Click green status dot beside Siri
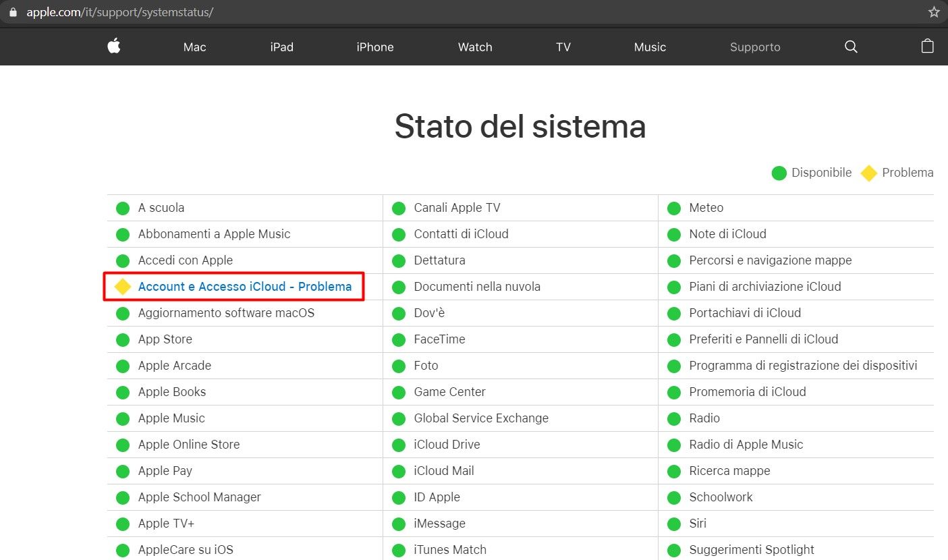The width and height of the screenshot is (948, 560). tap(673, 524)
